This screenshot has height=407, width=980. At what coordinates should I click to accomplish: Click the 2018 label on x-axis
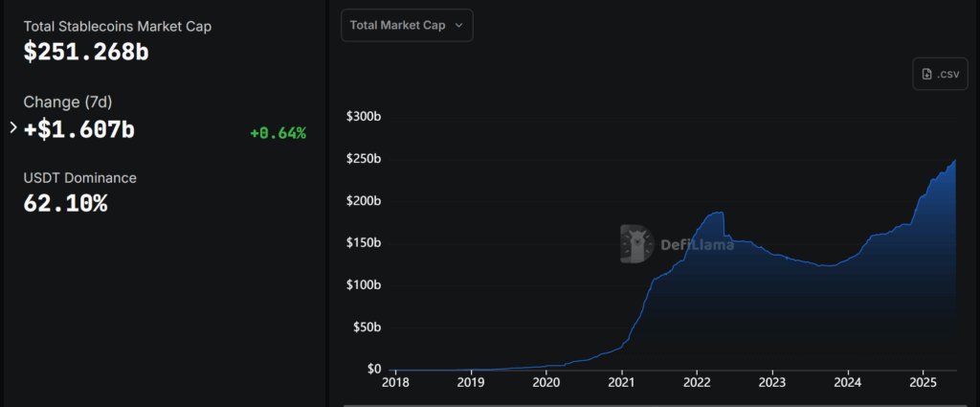[x=395, y=383]
